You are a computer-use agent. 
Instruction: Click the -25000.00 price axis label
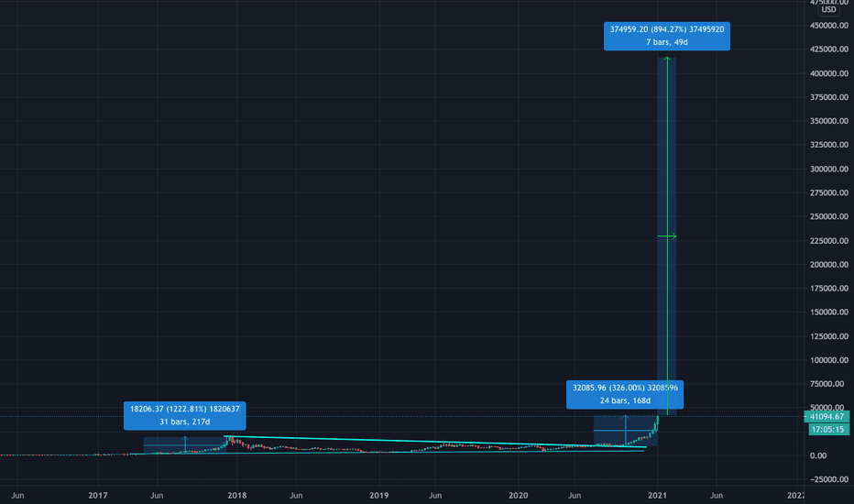[829, 479]
